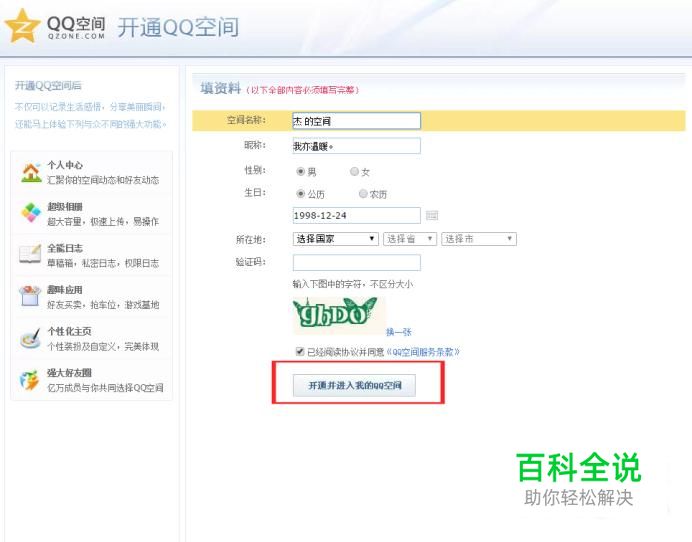Click the 开通并进入我的QQ空间 button

(354, 385)
